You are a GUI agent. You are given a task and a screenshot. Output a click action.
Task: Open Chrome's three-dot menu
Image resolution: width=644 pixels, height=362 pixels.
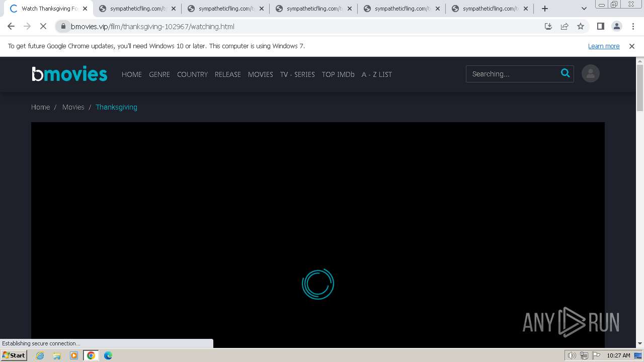(x=632, y=27)
